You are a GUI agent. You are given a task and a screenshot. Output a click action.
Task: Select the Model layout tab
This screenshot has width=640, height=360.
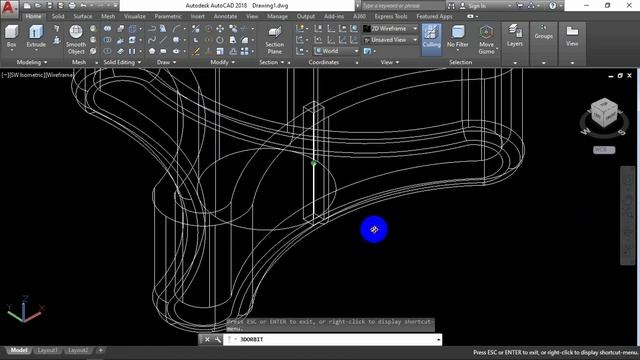(x=18, y=350)
